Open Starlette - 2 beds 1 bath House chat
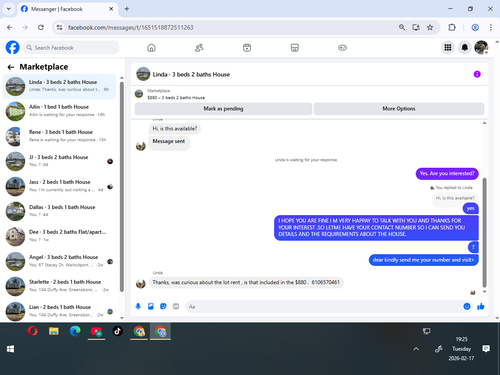This screenshot has height=375, width=500. click(x=59, y=286)
